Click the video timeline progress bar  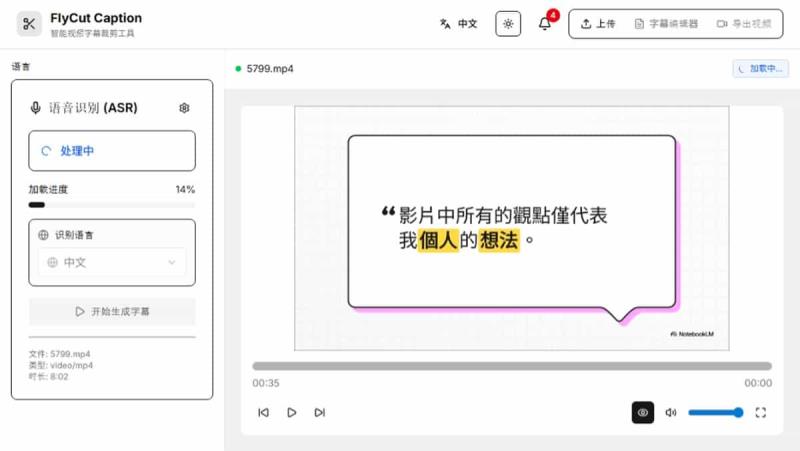[511, 366]
